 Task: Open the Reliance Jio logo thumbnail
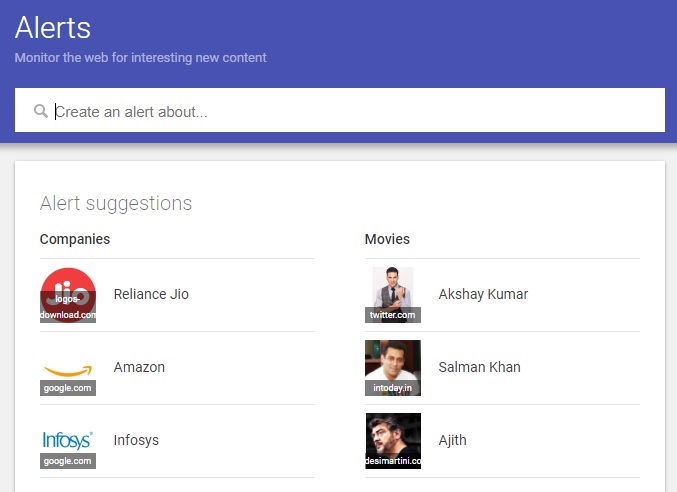click(68, 295)
